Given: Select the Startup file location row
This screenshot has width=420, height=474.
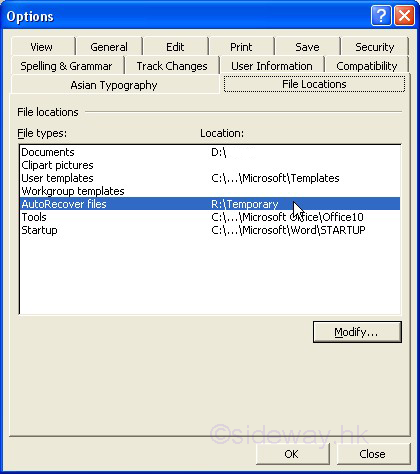Looking at the screenshot, I should [x=210, y=230].
